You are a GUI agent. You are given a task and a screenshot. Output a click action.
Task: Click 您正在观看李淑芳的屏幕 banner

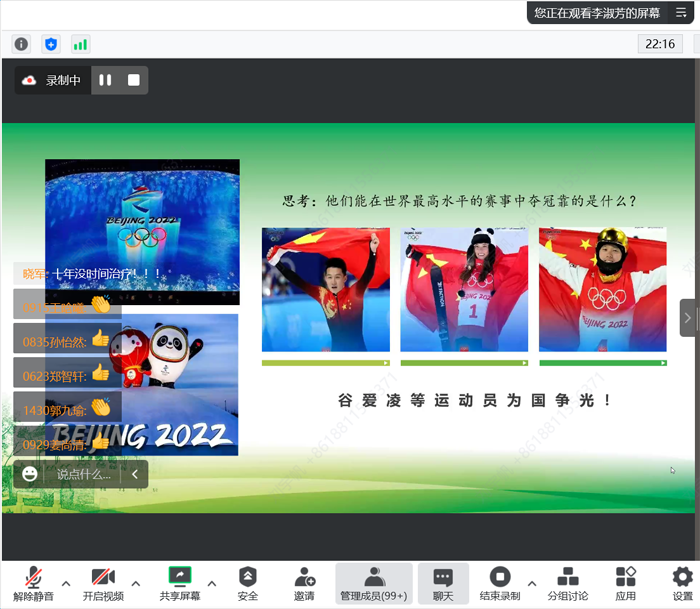pyautogui.click(x=597, y=13)
